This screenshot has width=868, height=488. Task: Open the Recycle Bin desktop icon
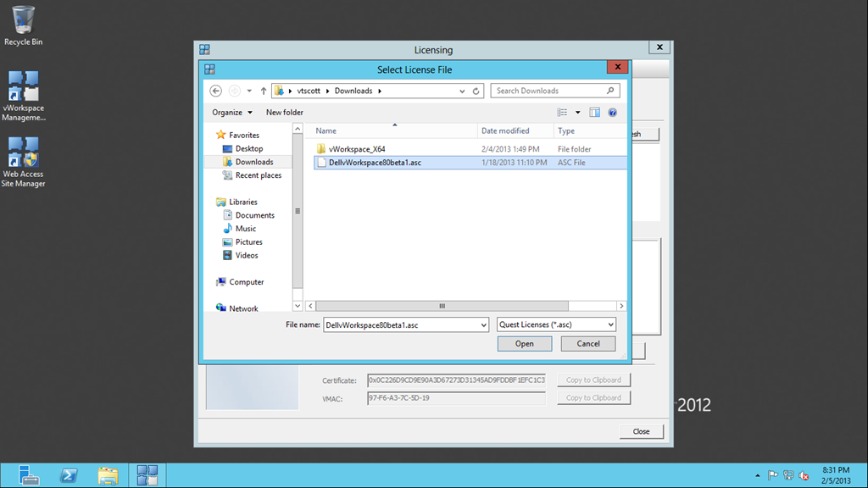23,25
